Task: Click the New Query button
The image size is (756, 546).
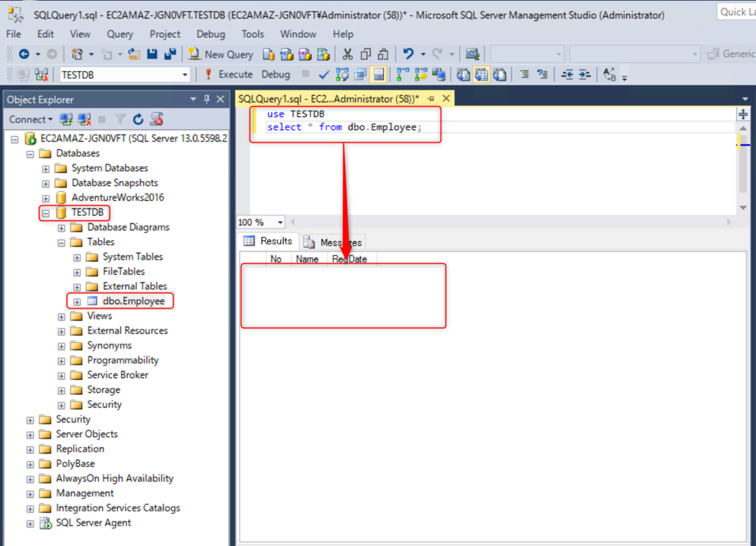Action: (220, 55)
